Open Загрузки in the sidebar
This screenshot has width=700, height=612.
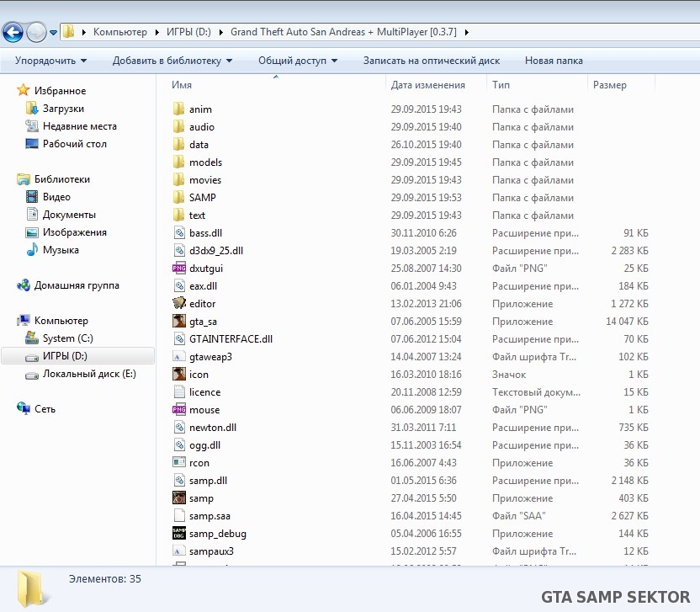pyautogui.click(x=63, y=109)
